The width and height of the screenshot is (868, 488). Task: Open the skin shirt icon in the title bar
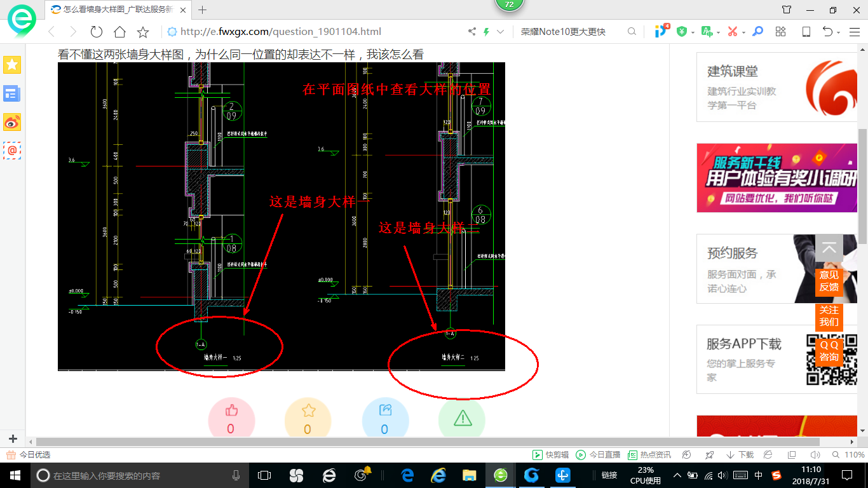[x=787, y=10]
